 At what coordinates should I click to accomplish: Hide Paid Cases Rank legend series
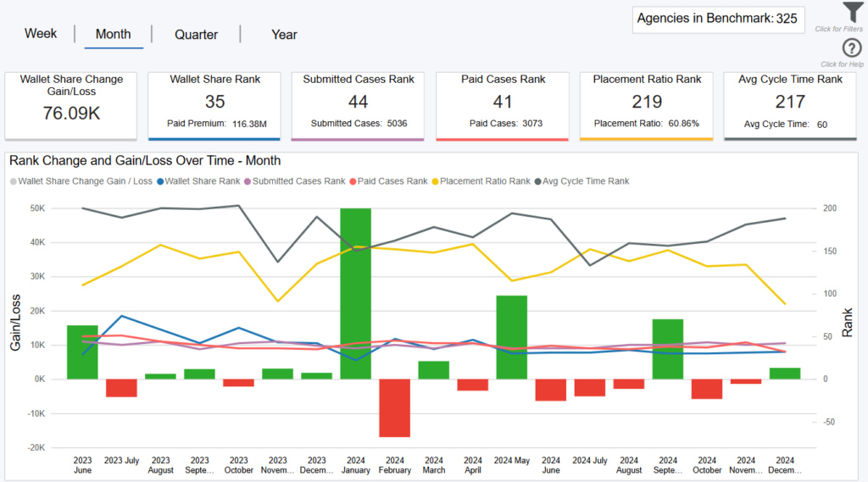pyautogui.click(x=391, y=181)
